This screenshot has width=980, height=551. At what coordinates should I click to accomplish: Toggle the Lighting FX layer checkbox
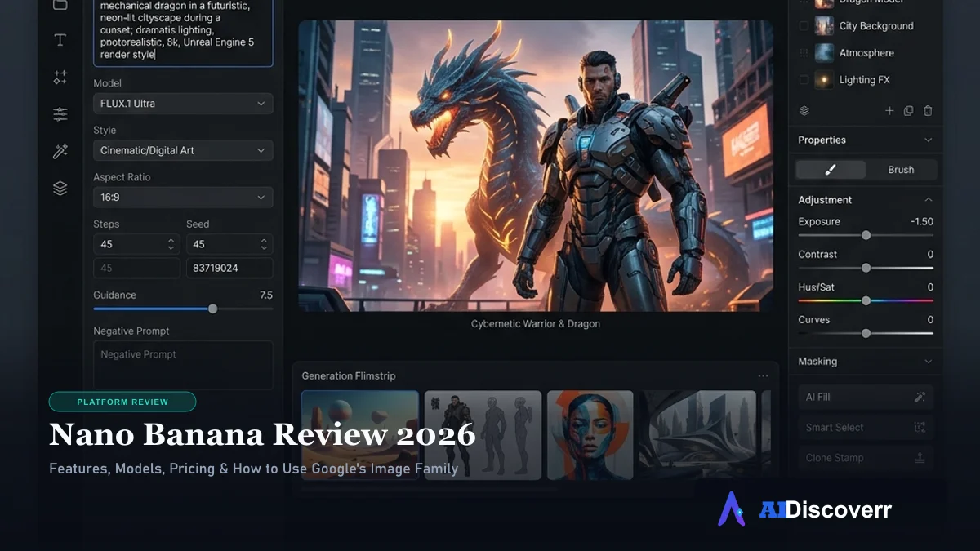coord(804,80)
